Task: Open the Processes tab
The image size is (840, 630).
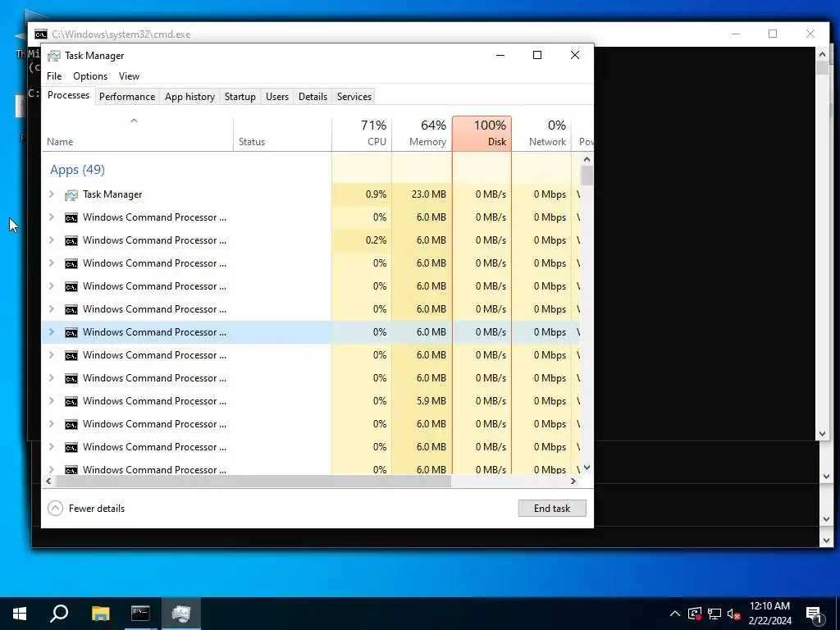Action: [69, 95]
